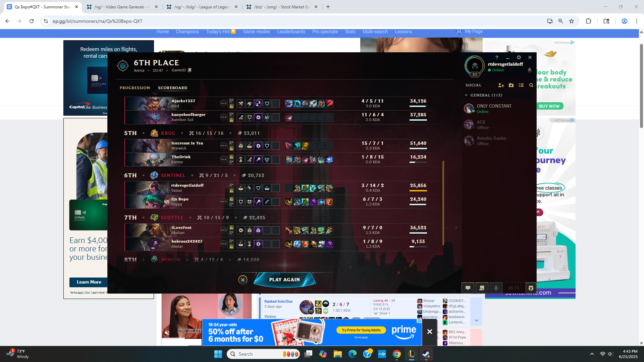
Task: Open ILoveFent player options menu
Action: 223,230
